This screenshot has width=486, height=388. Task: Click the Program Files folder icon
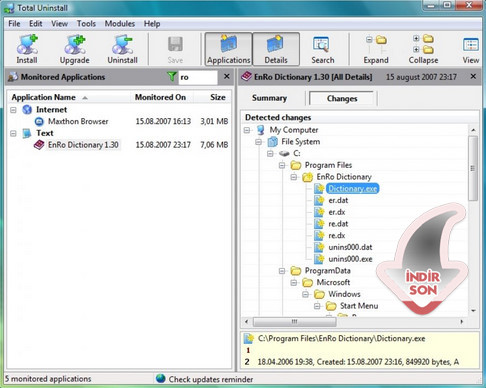point(296,165)
